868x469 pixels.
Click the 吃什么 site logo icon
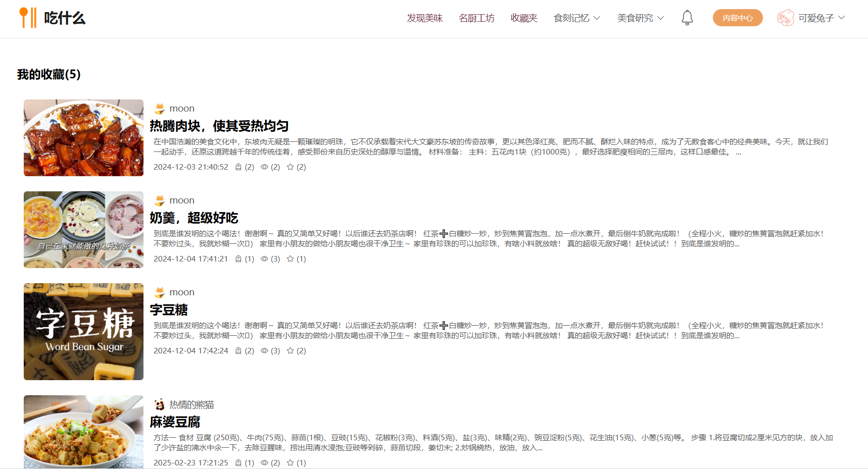28,18
